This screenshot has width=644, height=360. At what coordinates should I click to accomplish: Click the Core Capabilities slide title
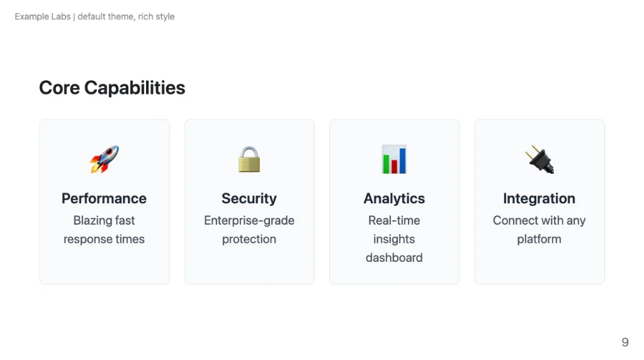click(x=112, y=87)
